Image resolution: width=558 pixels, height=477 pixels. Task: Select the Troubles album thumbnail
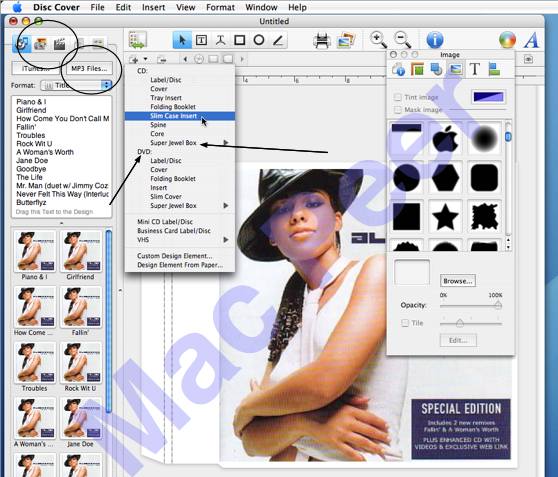[35, 363]
